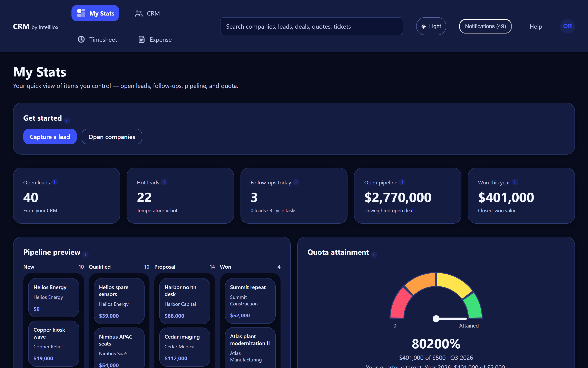This screenshot has width=588, height=368.
Task: Open the Harbor north desk deal
Action: click(x=185, y=301)
